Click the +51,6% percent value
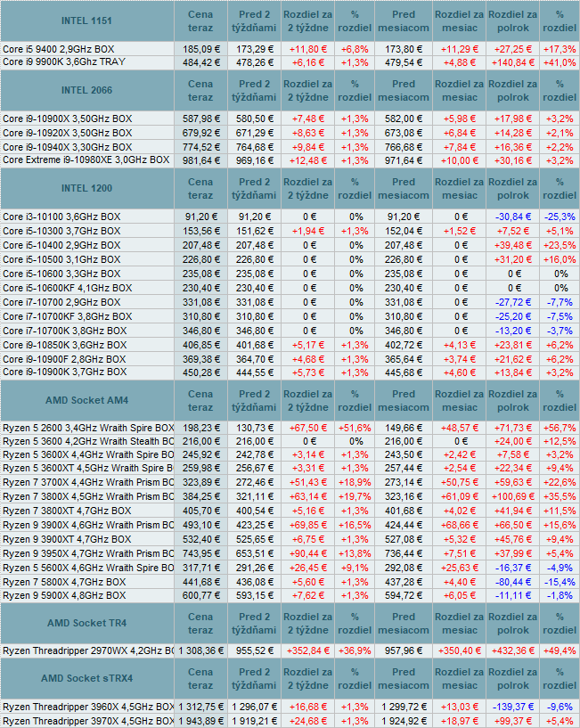Image resolution: width=580 pixels, height=728 pixels. point(355,428)
